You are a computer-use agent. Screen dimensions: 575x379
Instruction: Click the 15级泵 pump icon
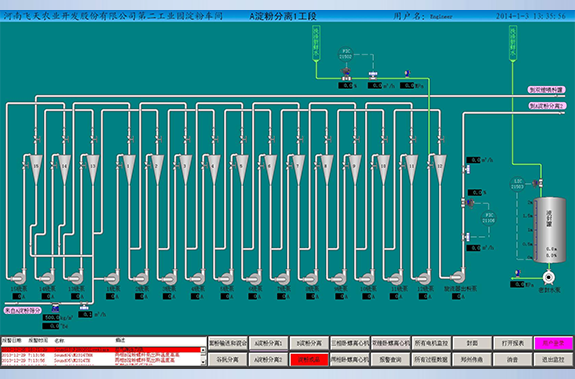coord(18,277)
